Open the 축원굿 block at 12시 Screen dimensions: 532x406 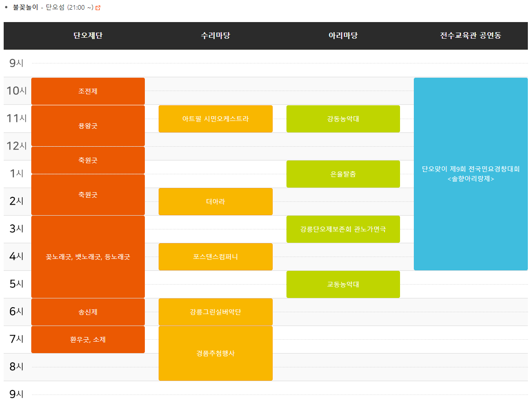coord(88,160)
